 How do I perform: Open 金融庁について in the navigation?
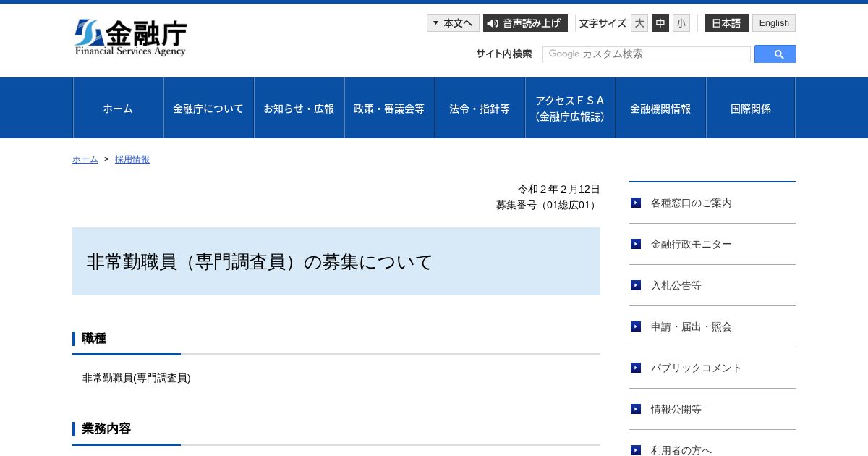pyautogui.click(x=209, y=108)
